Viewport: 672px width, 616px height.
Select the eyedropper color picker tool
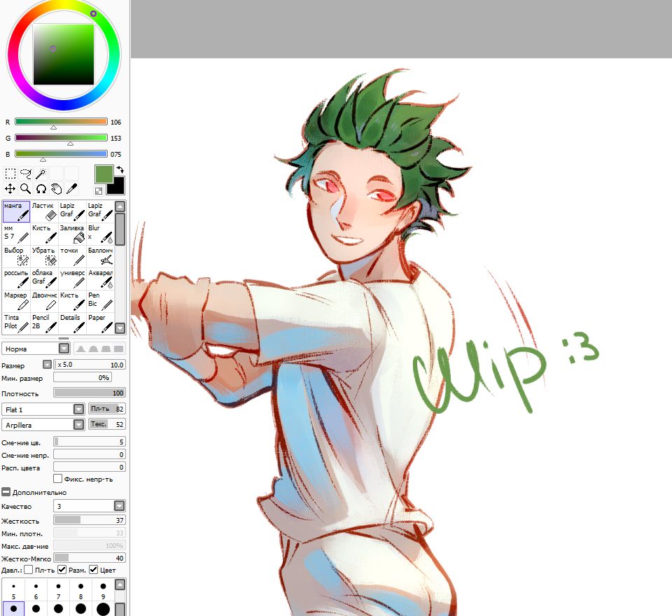click(x=72, y=188)
